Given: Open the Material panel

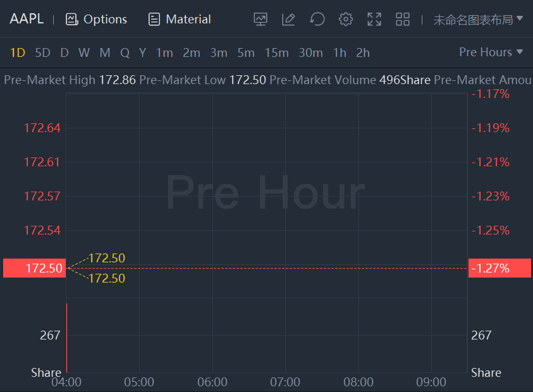Looking at the screenshot, I should pyautogui.click(x=180, y=20).
